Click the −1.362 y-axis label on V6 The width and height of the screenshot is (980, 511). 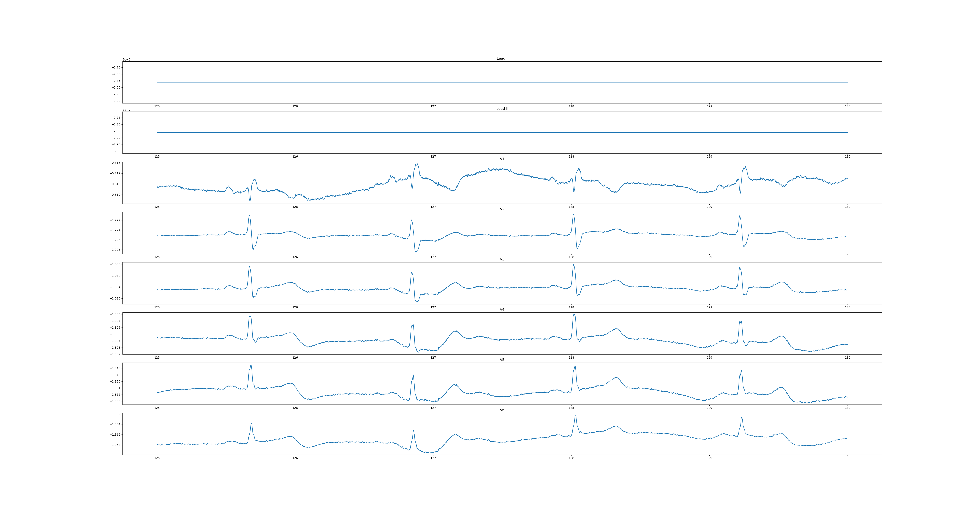coord(115,414)
